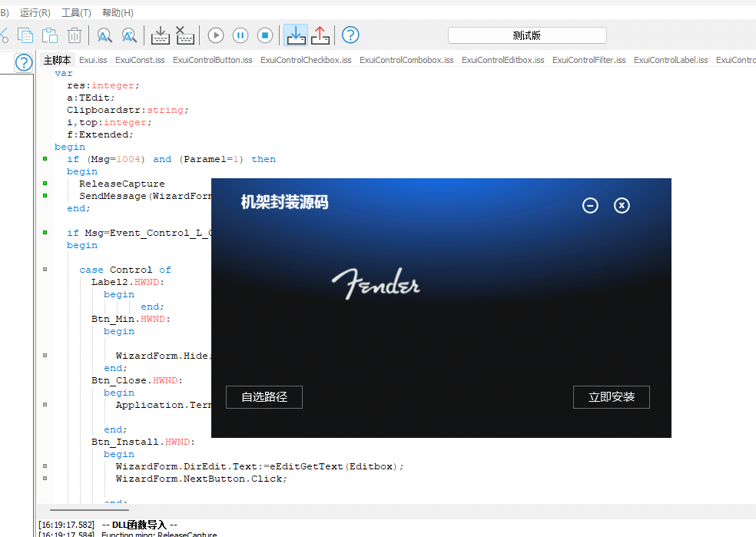Viewport: 756px width, 537px height.
Task: Click the 测试版 input field in the toolbar
Action: [x=526, y=35]
